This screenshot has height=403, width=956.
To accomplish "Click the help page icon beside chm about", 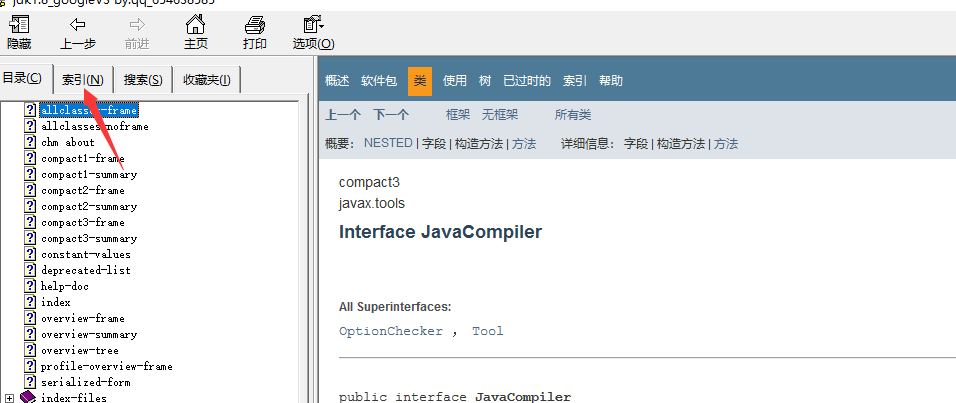I will coord(31,142).
